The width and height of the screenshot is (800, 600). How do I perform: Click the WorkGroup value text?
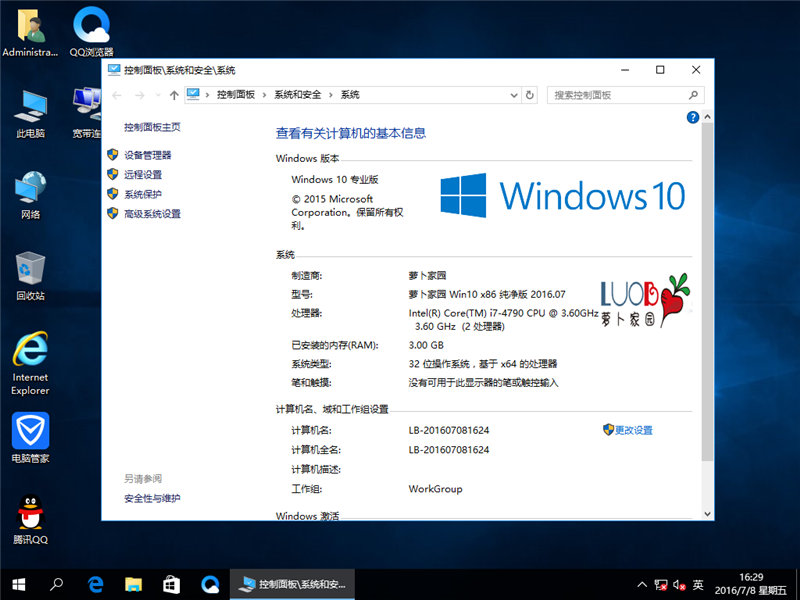click(x=435, y=489)
